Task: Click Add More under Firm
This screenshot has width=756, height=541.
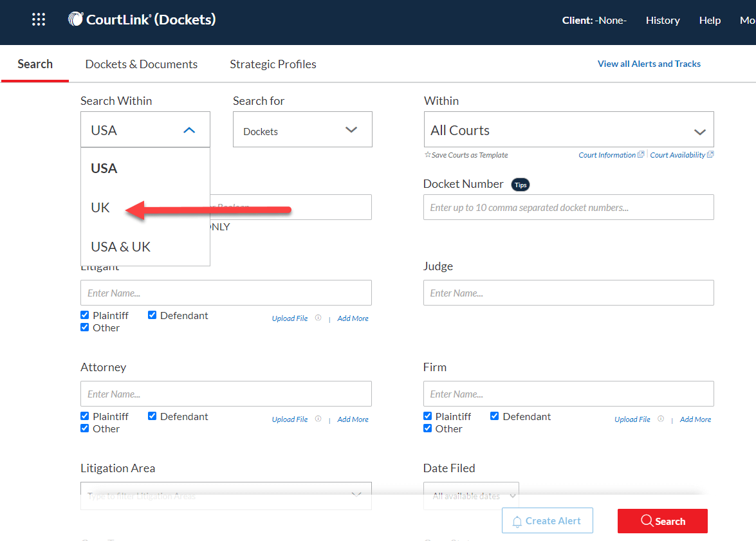Action: (x=696, y=419)
